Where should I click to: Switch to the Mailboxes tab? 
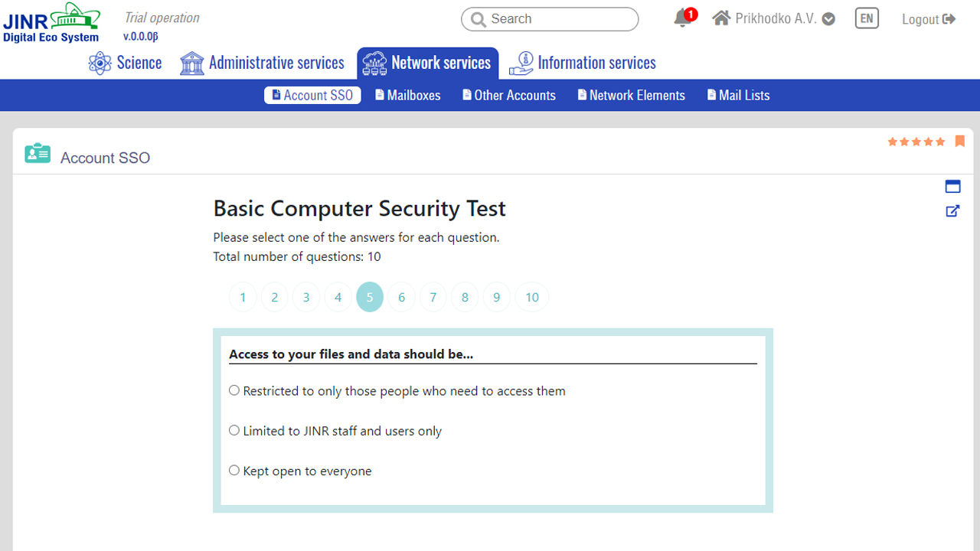408,95
